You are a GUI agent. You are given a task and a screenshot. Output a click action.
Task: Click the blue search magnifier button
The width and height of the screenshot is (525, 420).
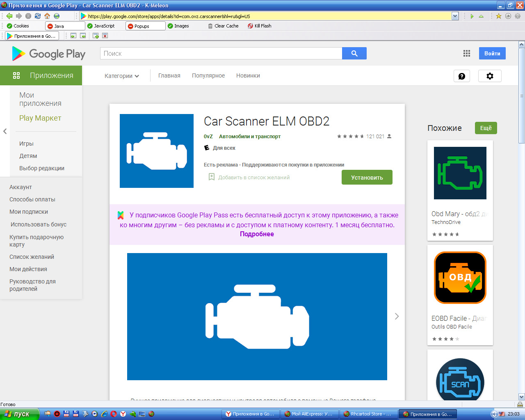(x=354, y=53)
